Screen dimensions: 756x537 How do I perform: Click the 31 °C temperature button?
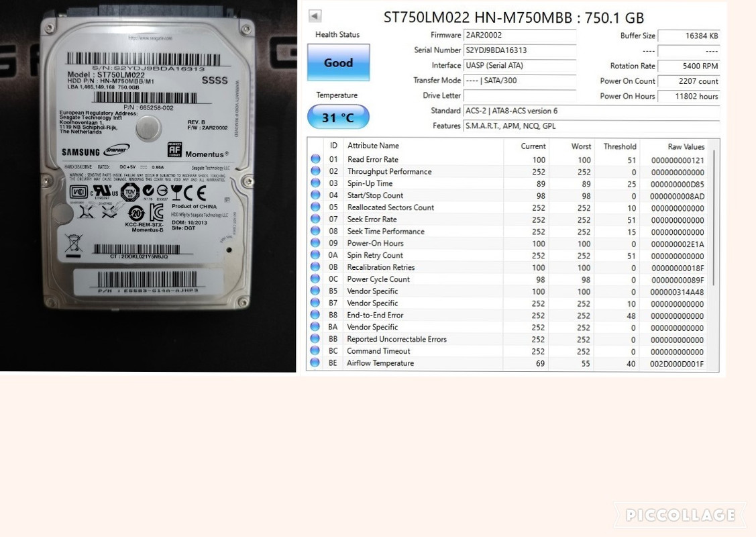(338, 117)
